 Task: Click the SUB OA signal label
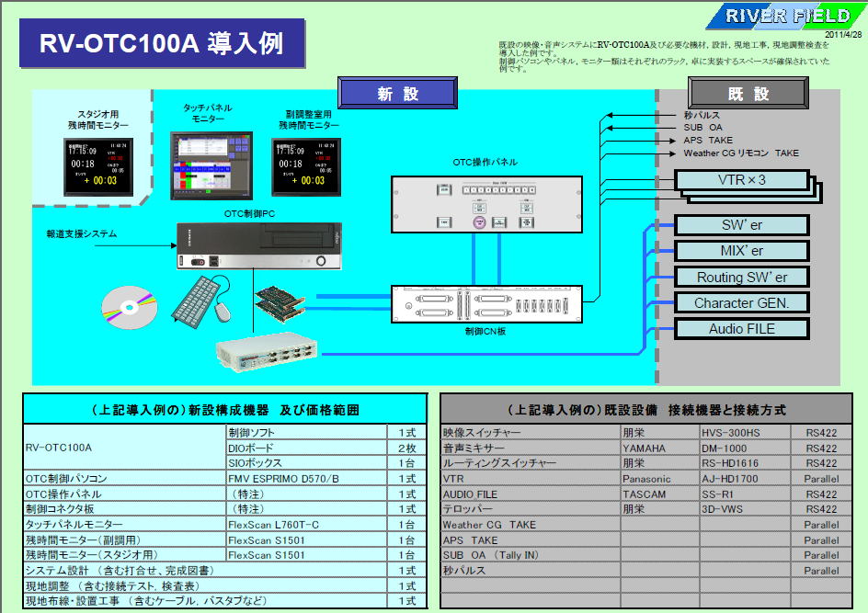point(703,127)
